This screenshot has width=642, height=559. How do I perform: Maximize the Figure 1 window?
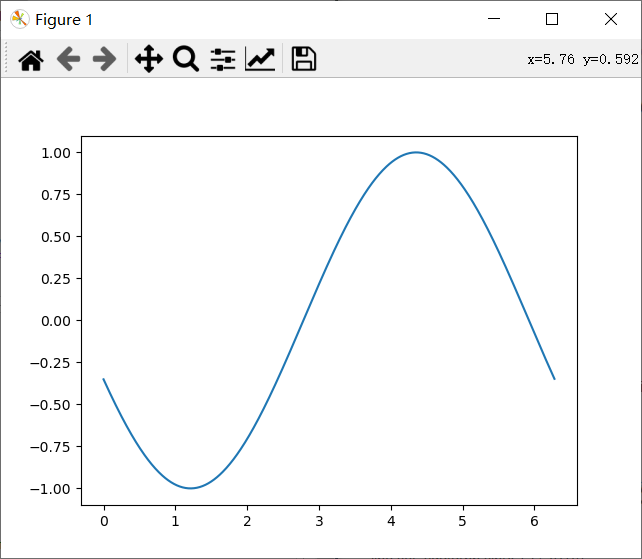552,19
